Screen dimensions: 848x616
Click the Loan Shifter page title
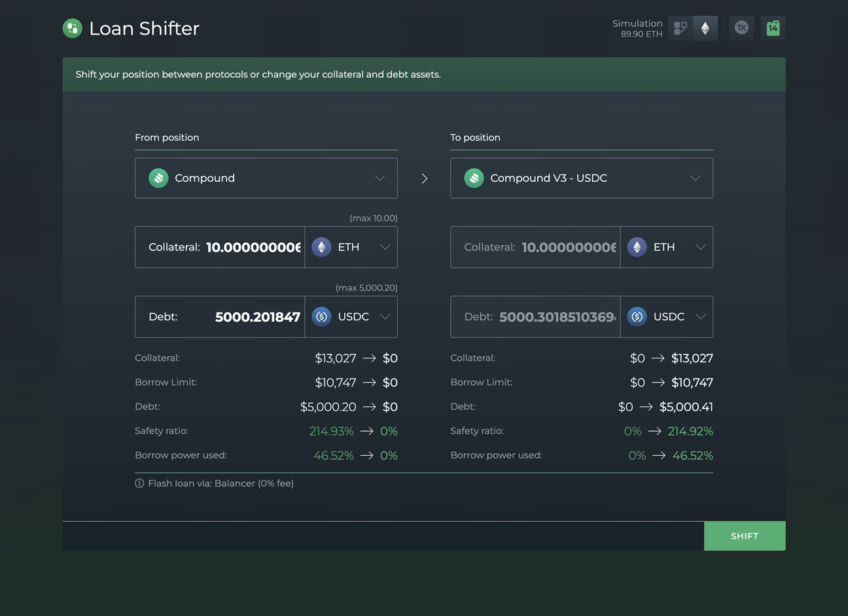point(144,29)
